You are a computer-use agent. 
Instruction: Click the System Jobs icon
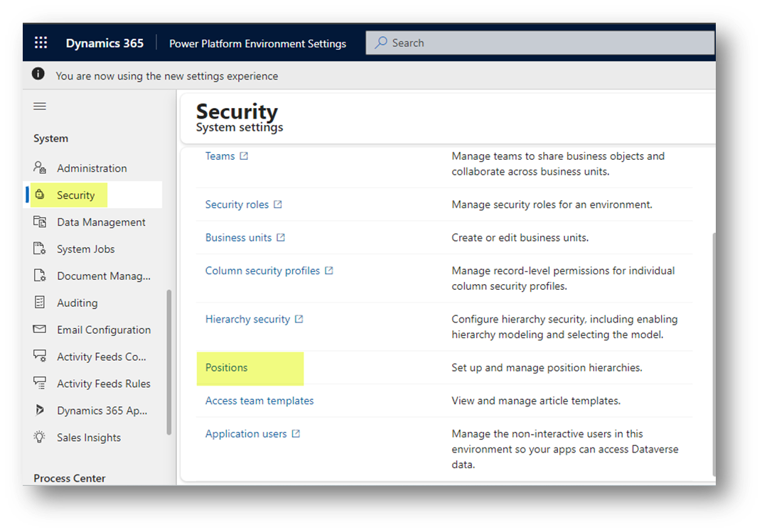[x=40, y=249]
